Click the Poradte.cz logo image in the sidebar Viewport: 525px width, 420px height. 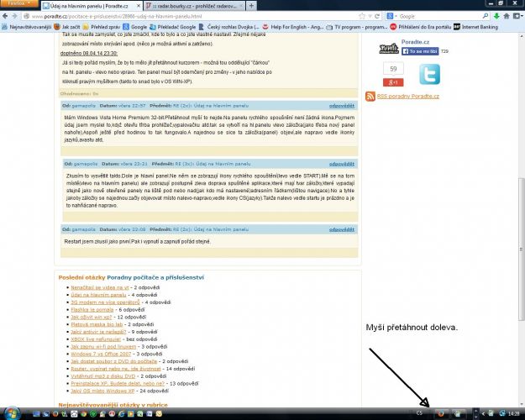pyautogui.click(x=389, y=49)
